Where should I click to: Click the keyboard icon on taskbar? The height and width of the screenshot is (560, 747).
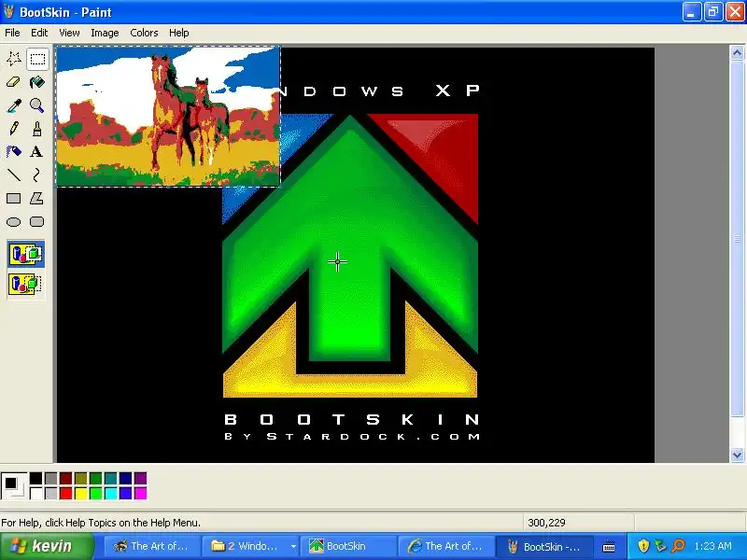tap(609, 547)
